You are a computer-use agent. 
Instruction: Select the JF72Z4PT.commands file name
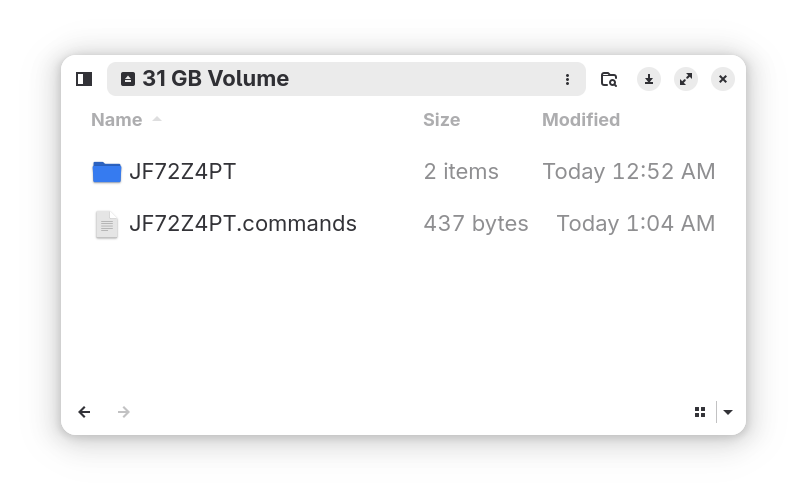click(x=243, y=224)
